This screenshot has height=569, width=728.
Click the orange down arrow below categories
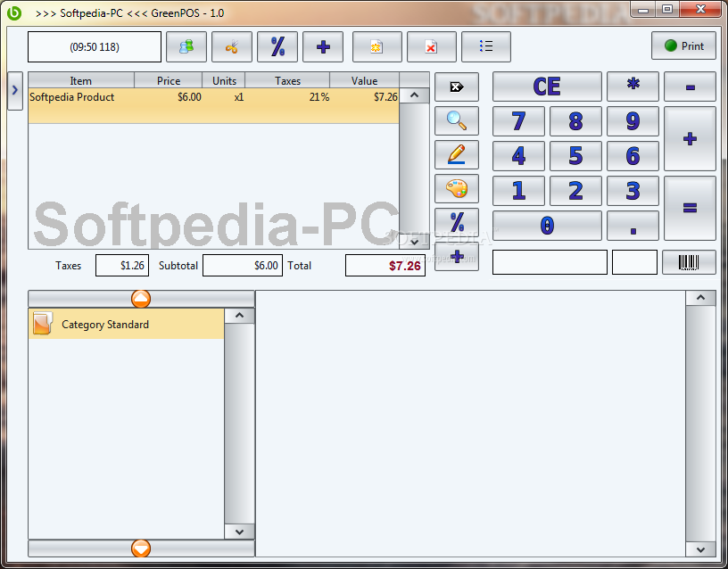141,548
